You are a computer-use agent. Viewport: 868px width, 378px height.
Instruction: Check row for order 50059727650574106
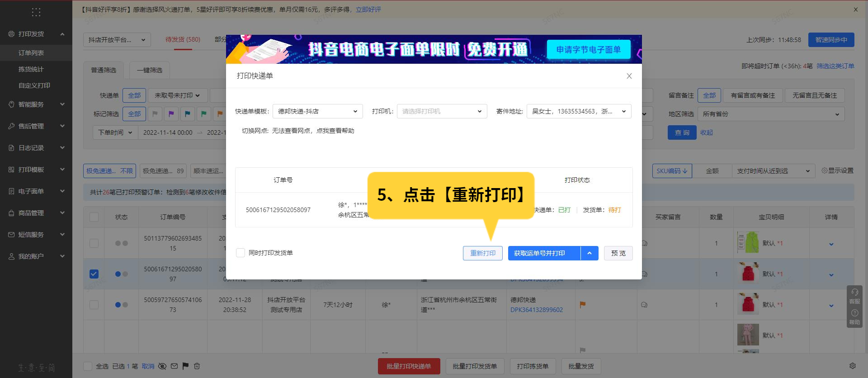point(94,305)
